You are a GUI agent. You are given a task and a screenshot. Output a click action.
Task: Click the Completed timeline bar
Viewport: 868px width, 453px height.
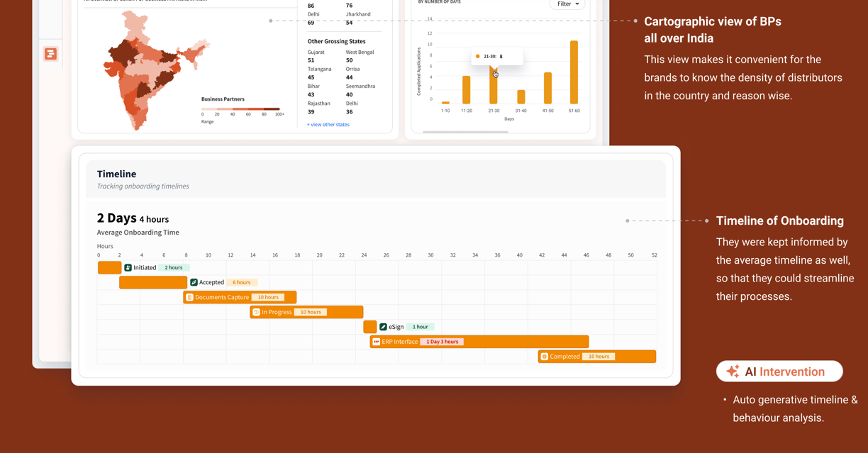point(597,357)
